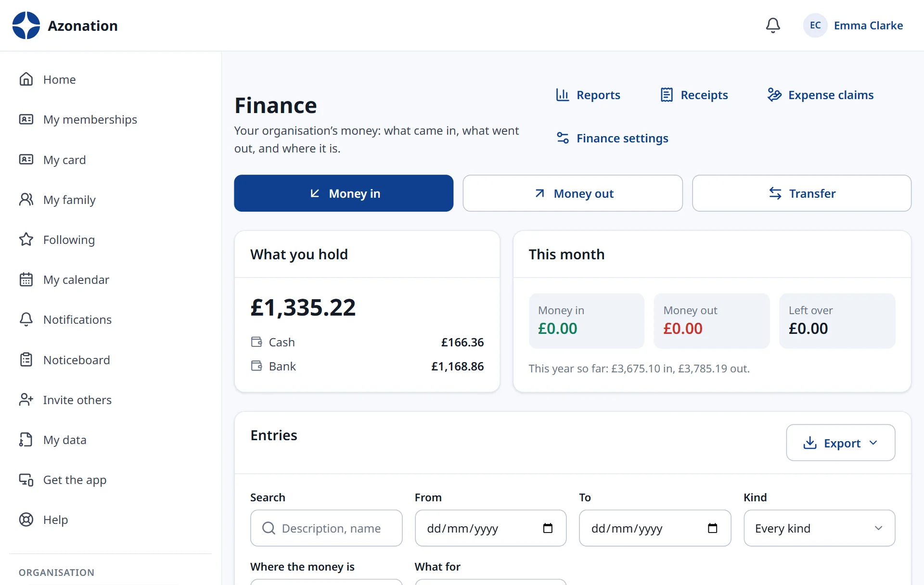Click the Invite others person-plus icon
The image size is (924, 585).
pos(26,399)
